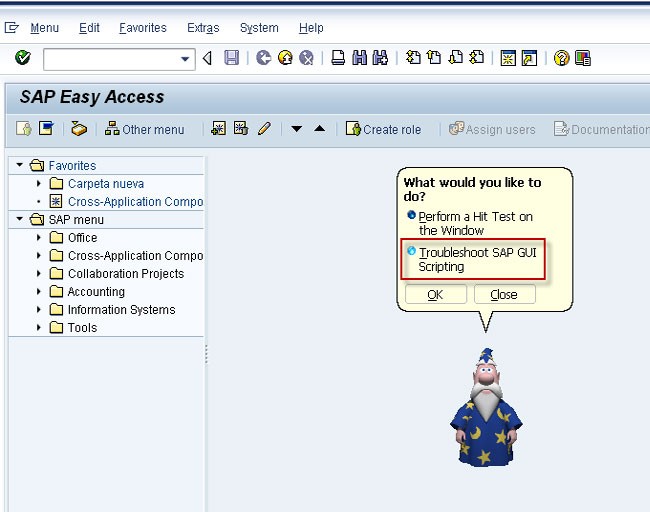Click the SAP menu icon
650x512 pixels.
[x=46, y=129]
